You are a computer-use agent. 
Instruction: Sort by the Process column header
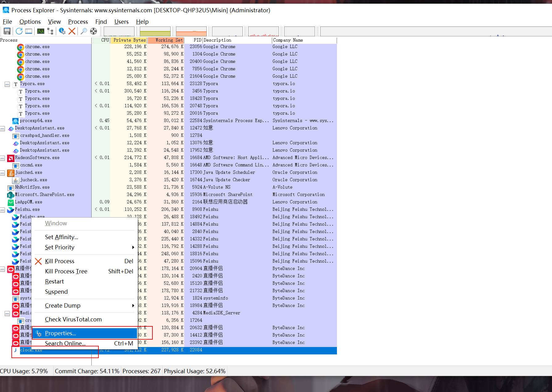[x=46, y=40]
